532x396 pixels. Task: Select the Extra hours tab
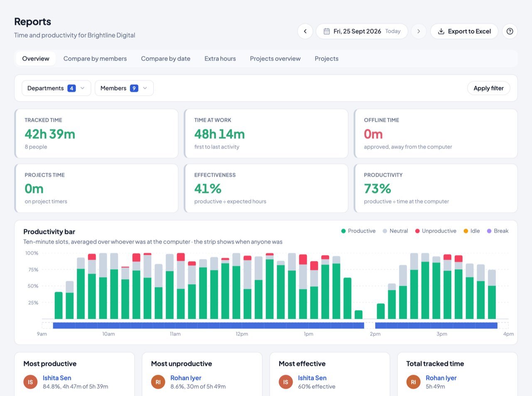point(220,59)
